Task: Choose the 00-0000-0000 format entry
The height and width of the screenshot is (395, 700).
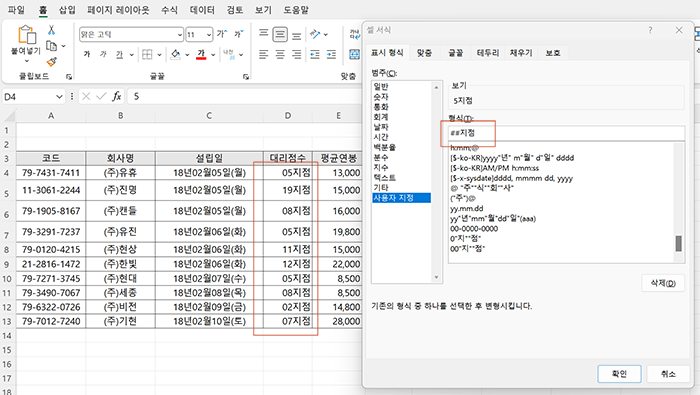Action: coord(474,229)
